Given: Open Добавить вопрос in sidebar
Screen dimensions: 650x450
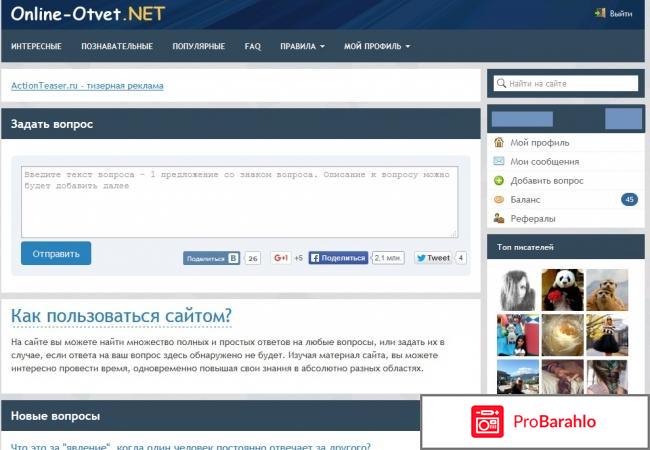Looking at the screenshot, I should [546, 181].
